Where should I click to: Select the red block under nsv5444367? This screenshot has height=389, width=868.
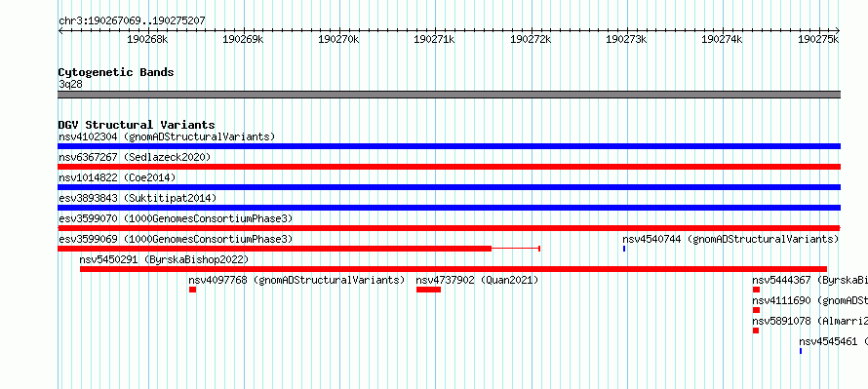[756, 290]
